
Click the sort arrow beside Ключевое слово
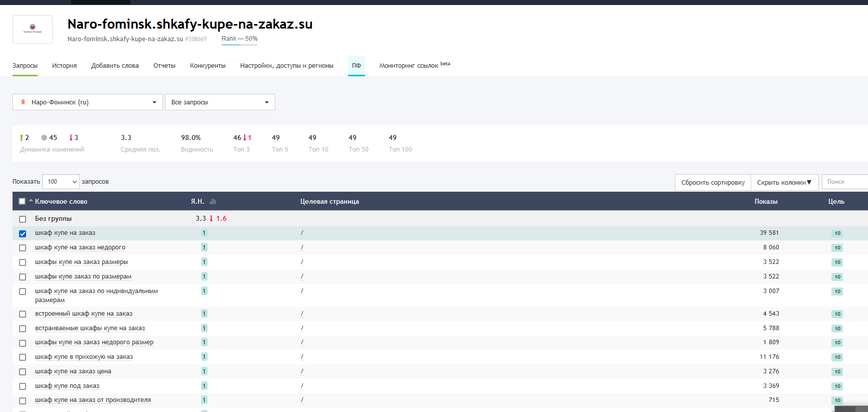31,201
